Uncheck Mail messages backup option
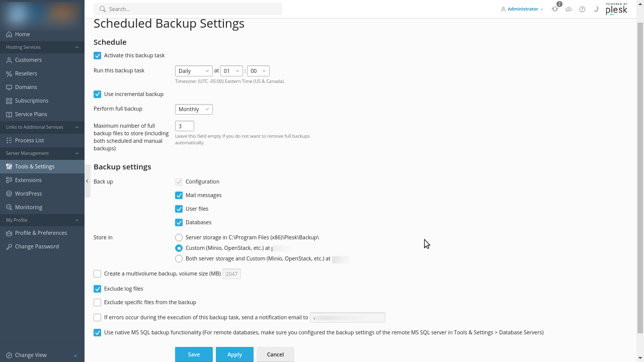This screenshot has width=644, height=362. point(179,195)
